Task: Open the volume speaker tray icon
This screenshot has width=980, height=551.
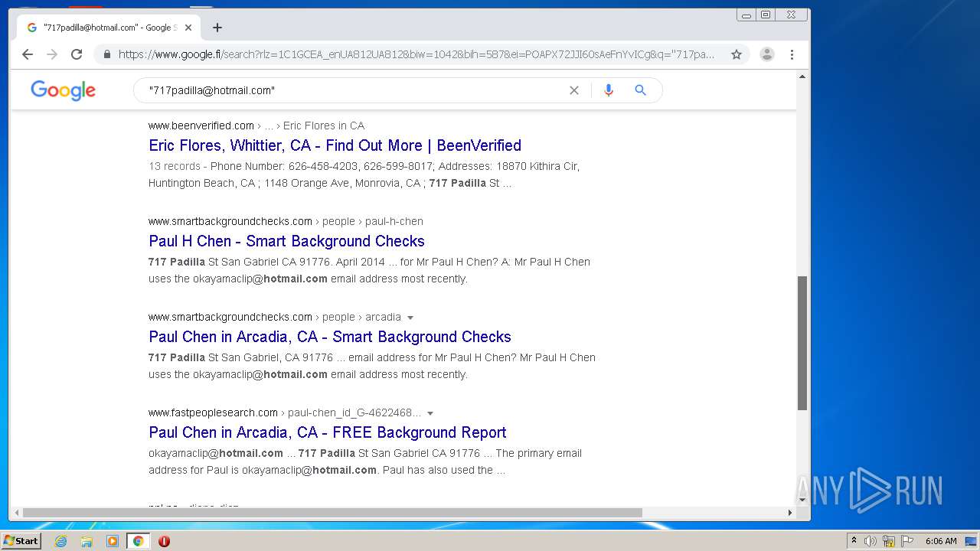Action: pos(871,541)
